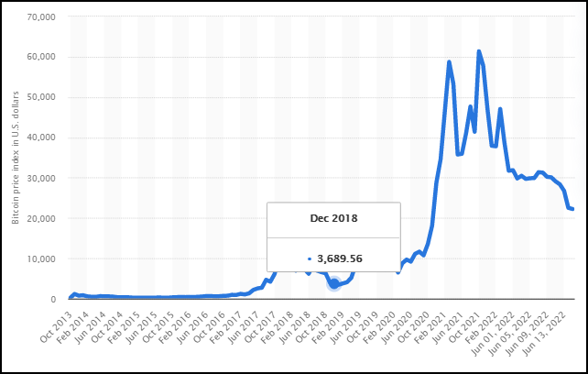Click the highlighted Dec 2018 data point

333,284
